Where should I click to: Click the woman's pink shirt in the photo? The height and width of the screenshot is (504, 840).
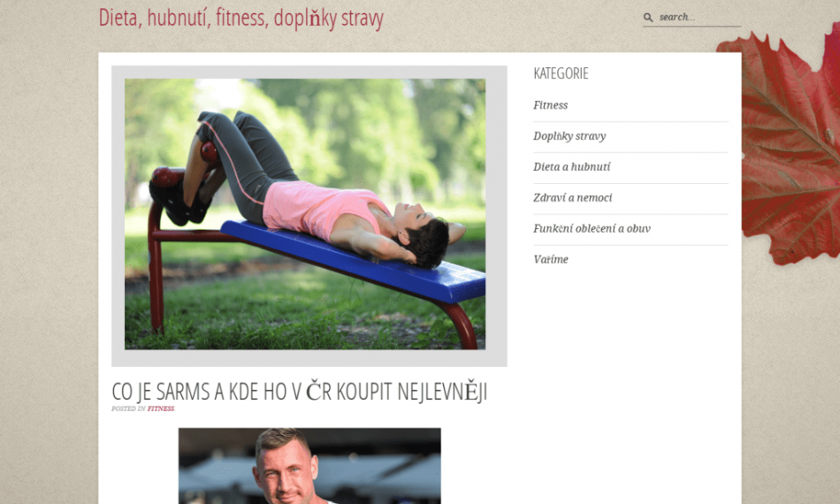322,210
